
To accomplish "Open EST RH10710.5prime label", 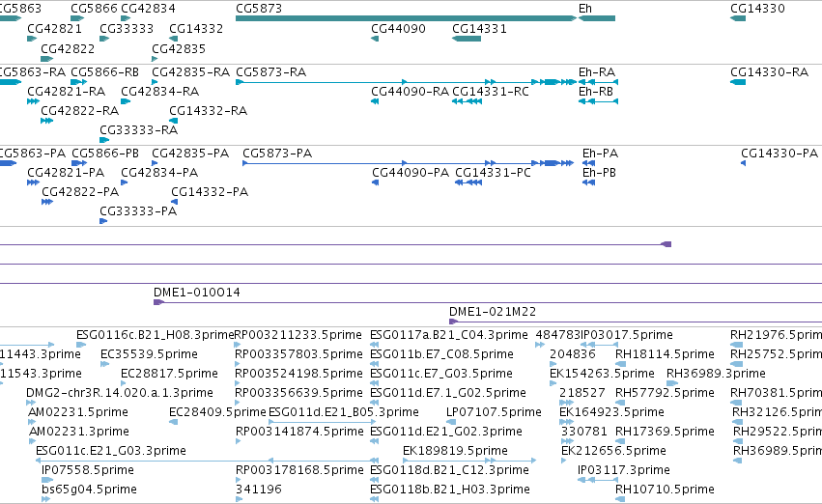I will click(x=665, y=490).
